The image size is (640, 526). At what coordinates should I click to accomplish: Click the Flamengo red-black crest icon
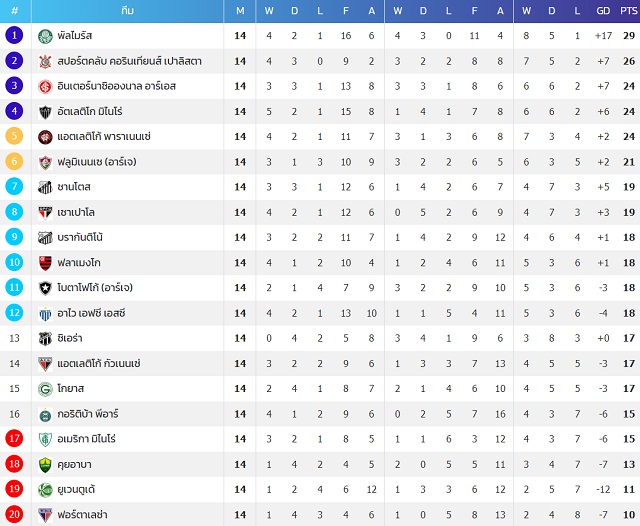(45, 263)
